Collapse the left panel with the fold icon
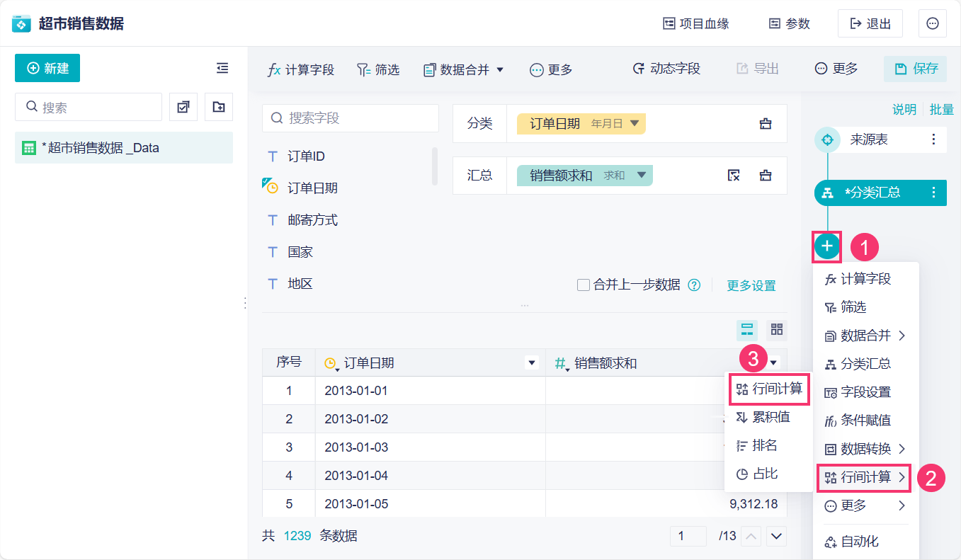The image size is (961, 560). (x=222, y=68)
